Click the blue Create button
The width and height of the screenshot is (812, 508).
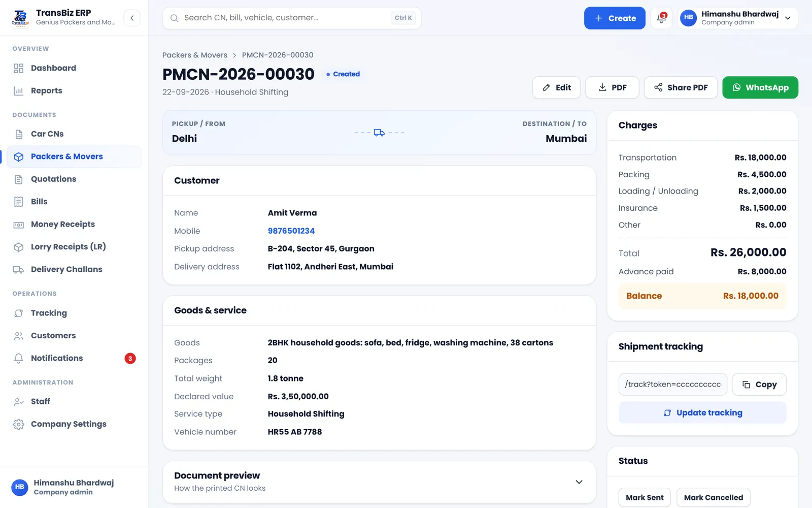[615, 18]
